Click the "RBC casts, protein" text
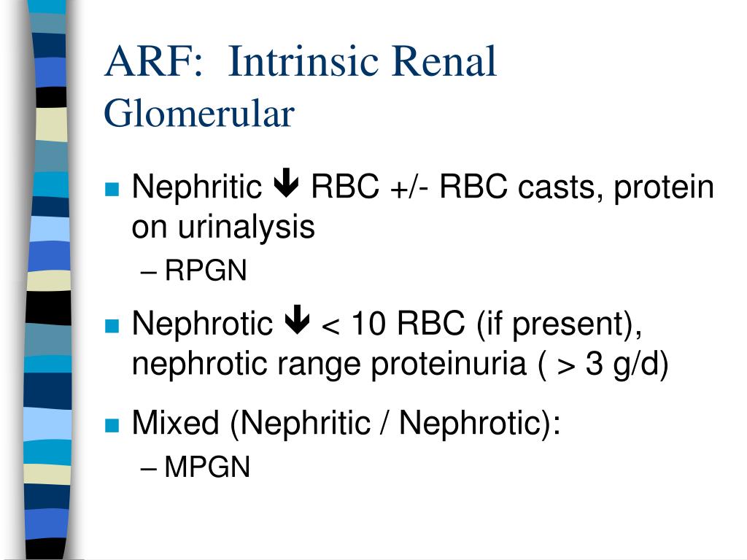The image size is (747, 560). (x=576, y=187)
